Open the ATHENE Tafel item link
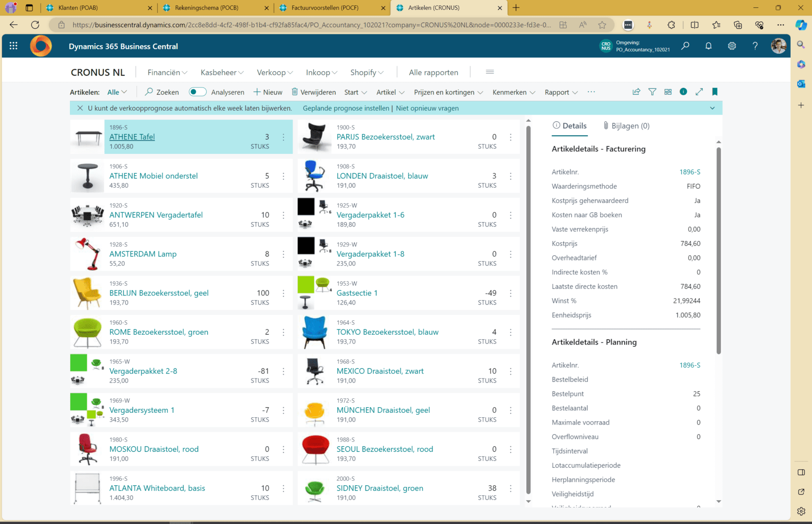812x524 pixels. click(132, 137)
